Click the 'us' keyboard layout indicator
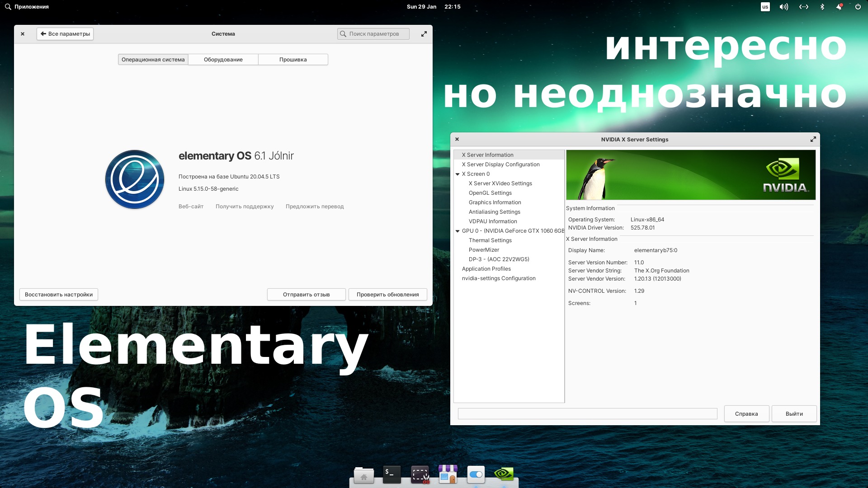 pyautogui.click(x=765, y=7)
